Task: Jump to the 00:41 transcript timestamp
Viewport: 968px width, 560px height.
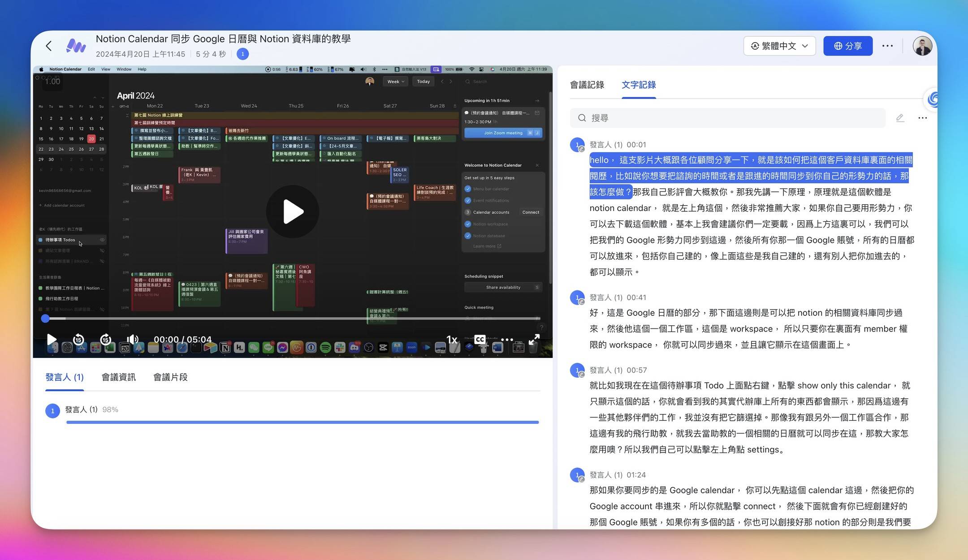Action: tap(636, 297)
